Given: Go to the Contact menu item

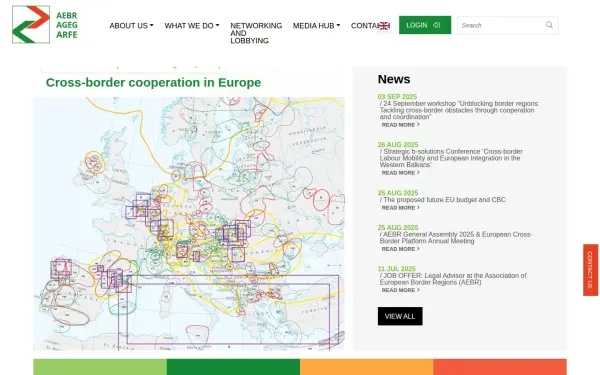Looking at the screenshot, I should click(364, 26).
